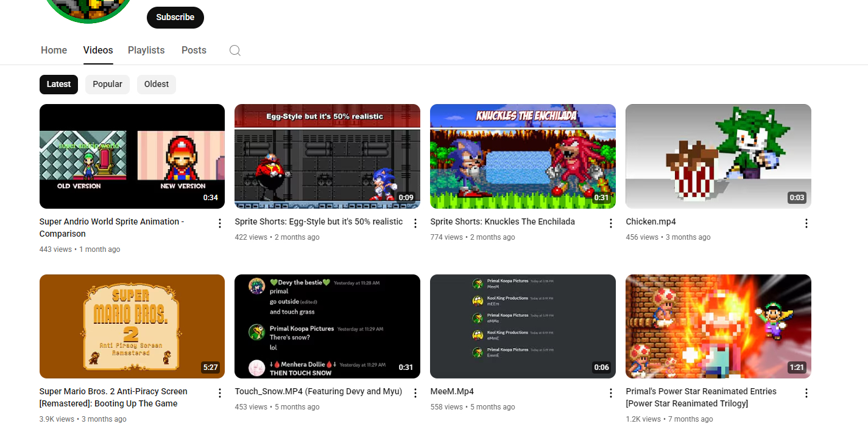
Task: Open action menu for Egg-Style 50% realistic video
Action: 415,223
